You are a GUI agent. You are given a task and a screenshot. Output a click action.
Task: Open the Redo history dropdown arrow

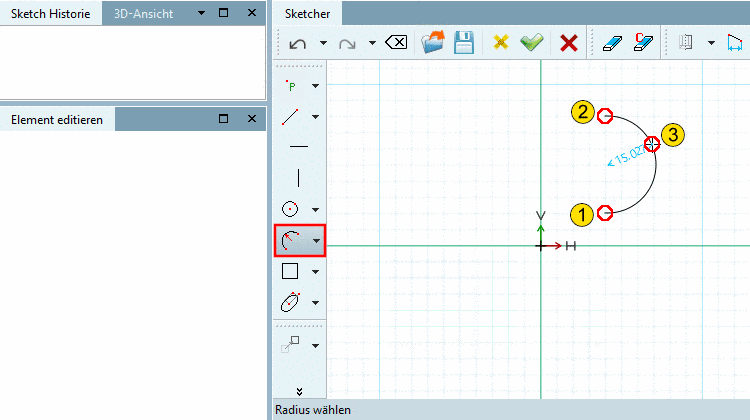pyautogui.click(x=372, y=43)
